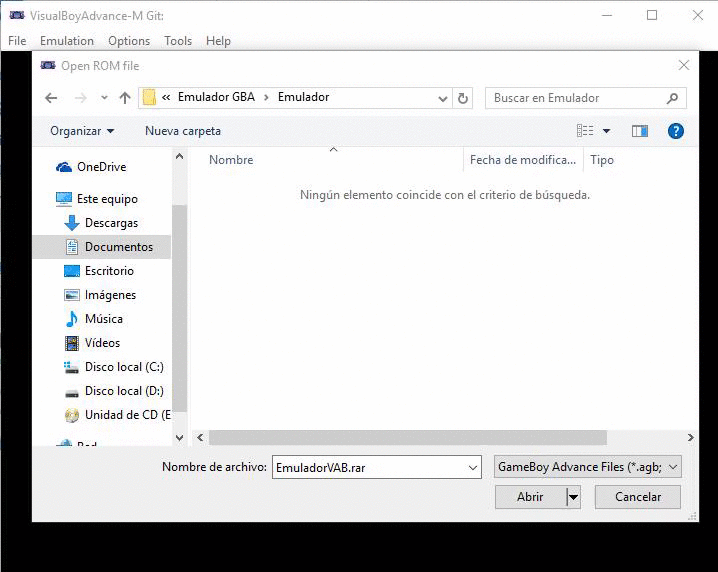This screenshot has height=572, width=718.
Task: Click the sidebar vertical scrollbar thumb
Action: click(x=180, y=308)
